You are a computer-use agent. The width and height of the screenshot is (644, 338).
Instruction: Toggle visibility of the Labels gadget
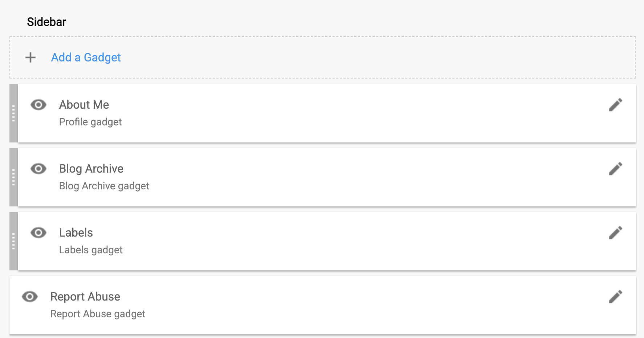pos(38,233)
